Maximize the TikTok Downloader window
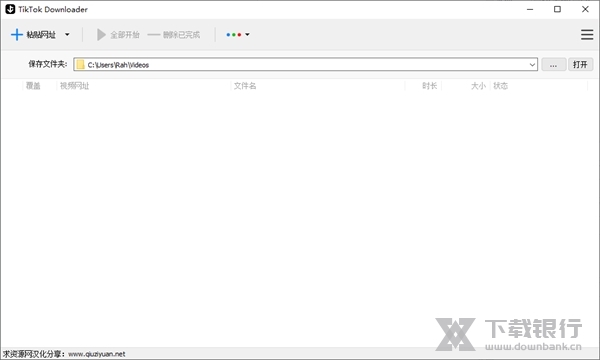 point(558,9)
